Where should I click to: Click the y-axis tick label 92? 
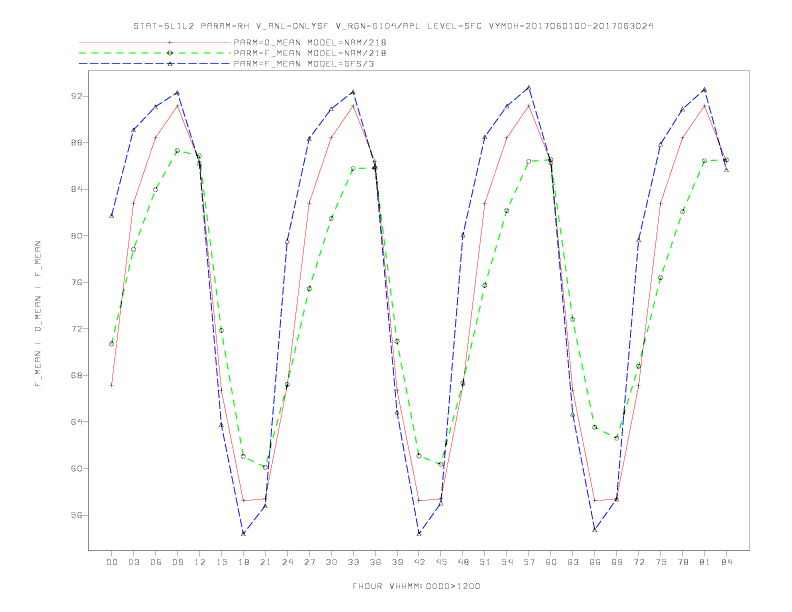pos(77,96)
